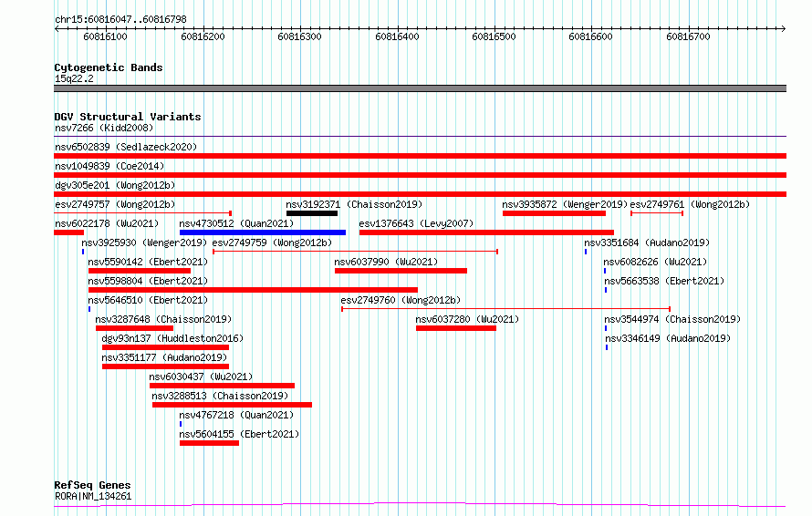Open variant nsv1049839 (Coe2014) label
The height and width of the screenshot is (516, 812).
point(109,166)
